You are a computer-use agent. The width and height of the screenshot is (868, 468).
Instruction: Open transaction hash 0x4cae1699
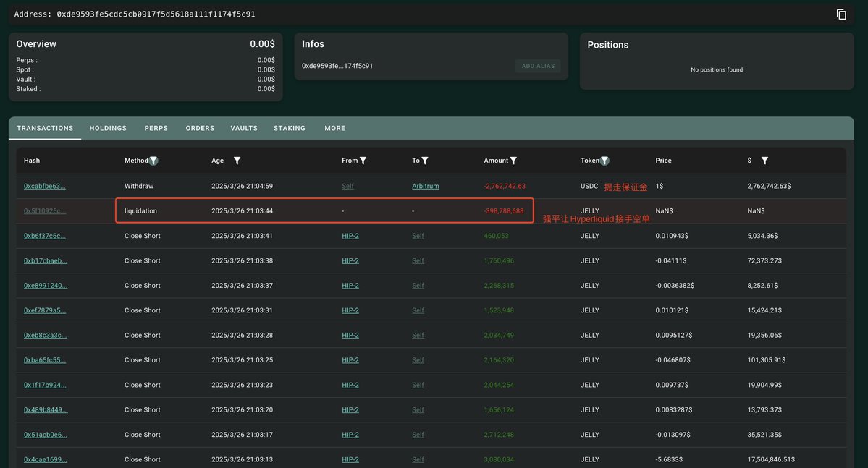point(46,460)
